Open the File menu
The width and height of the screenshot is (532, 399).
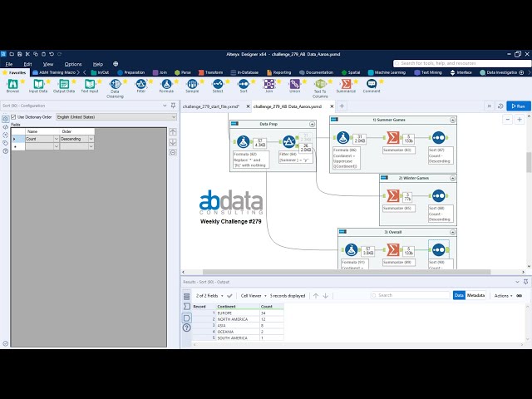pyautogui.click(x=9, y=64)
